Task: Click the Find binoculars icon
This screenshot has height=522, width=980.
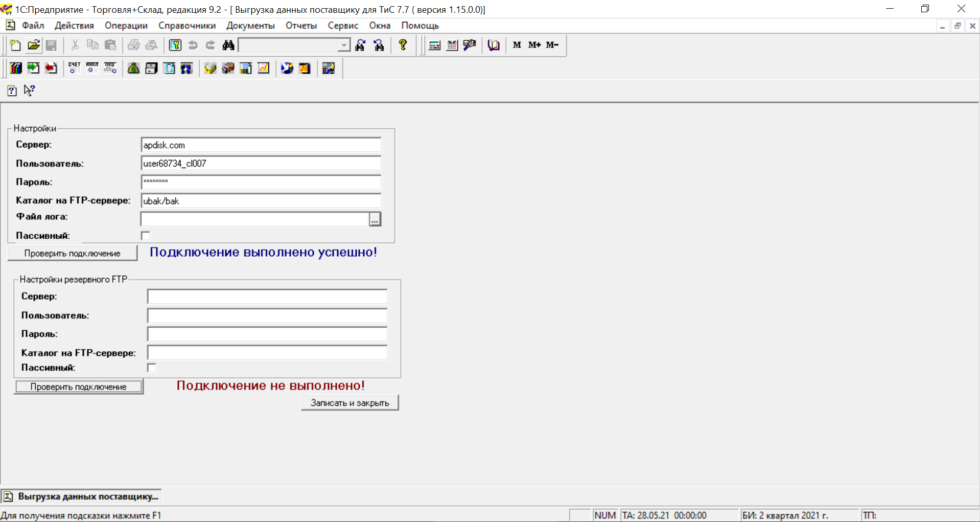Action: [228, 45]
